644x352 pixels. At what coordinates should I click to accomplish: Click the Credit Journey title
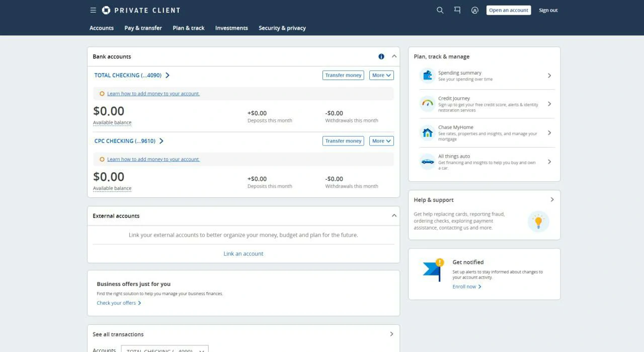coord(454,99)
